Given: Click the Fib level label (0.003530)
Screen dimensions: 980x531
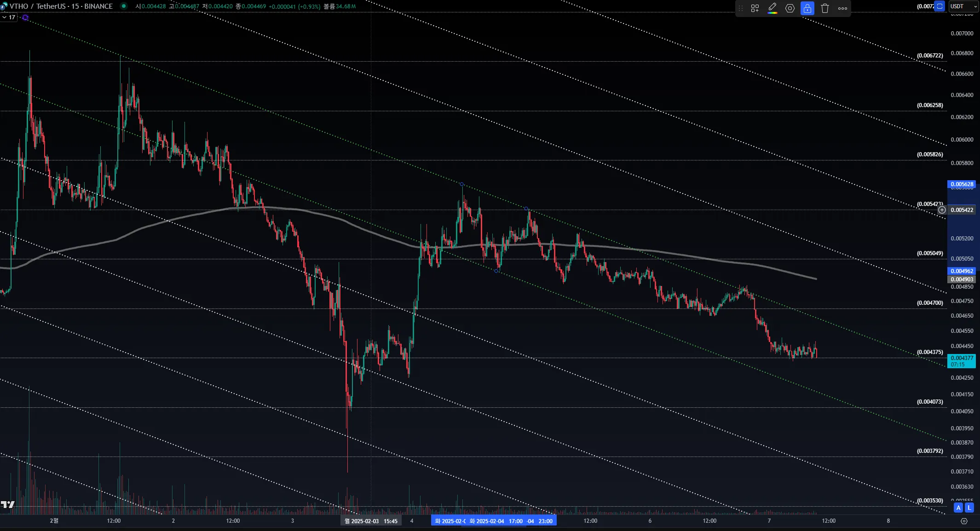Looking at the screenshot, I should [x=930, y=501].
